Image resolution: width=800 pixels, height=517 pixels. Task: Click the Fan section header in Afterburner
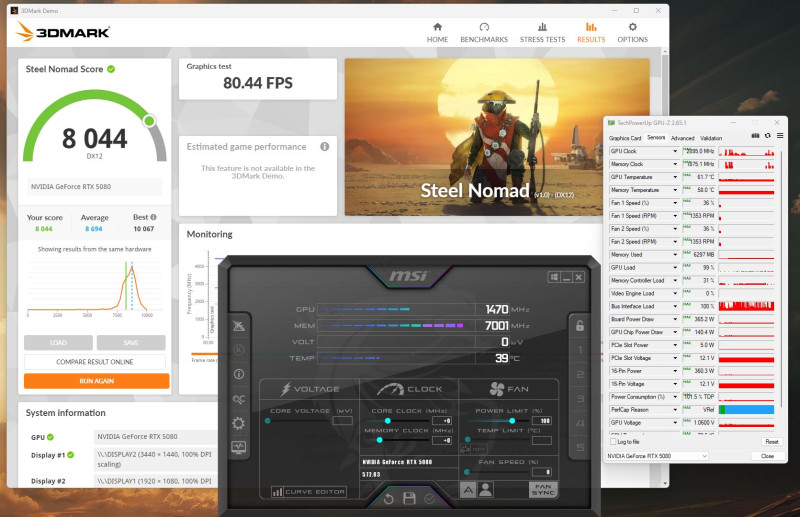pyautogui.click(x=509, y=389)
